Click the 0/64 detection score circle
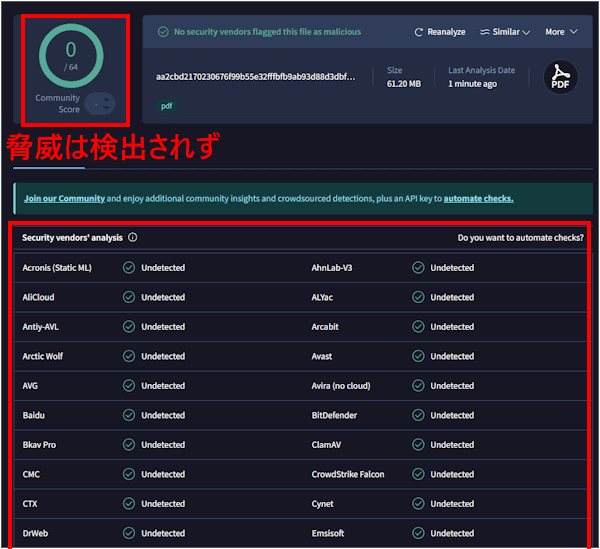Image resolution: width=600 pixels, height=549 pixels. [71, 56]
